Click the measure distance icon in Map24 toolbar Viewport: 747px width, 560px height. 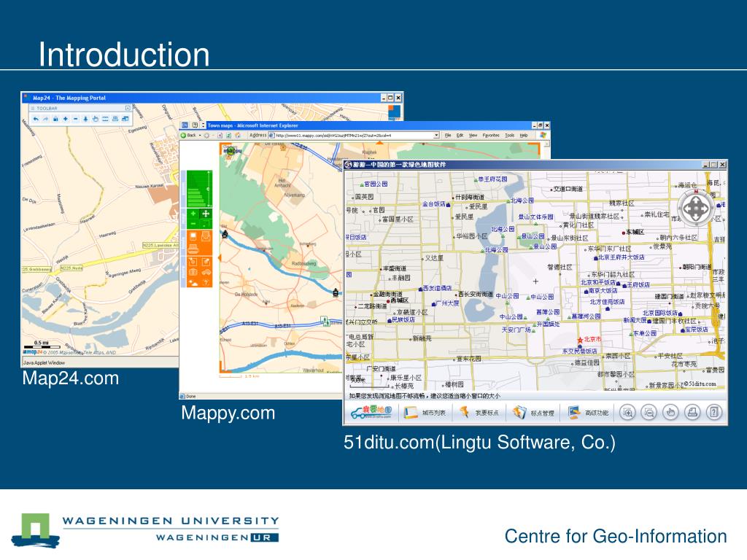point(105,119)
